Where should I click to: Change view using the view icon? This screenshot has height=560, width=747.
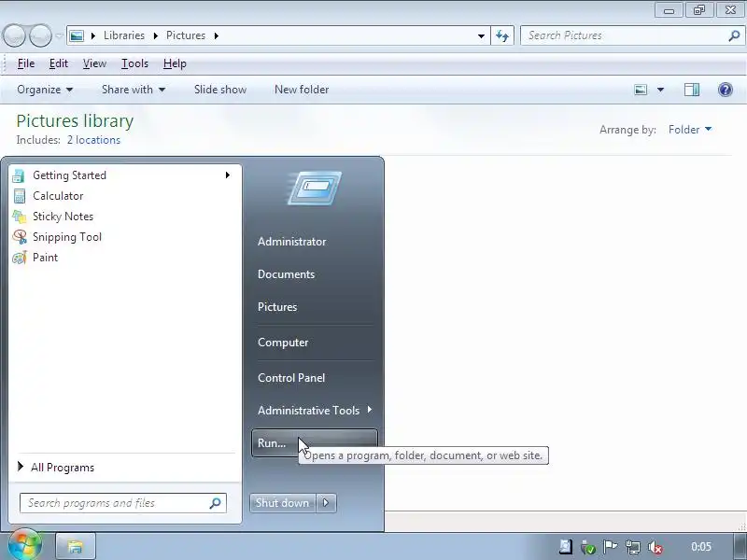point(641,90)
